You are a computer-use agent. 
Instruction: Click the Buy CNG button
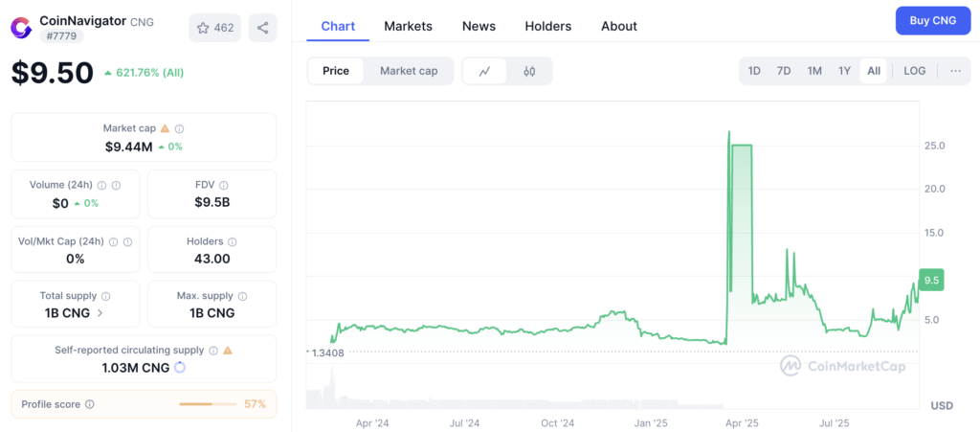(x=933, y=21)
